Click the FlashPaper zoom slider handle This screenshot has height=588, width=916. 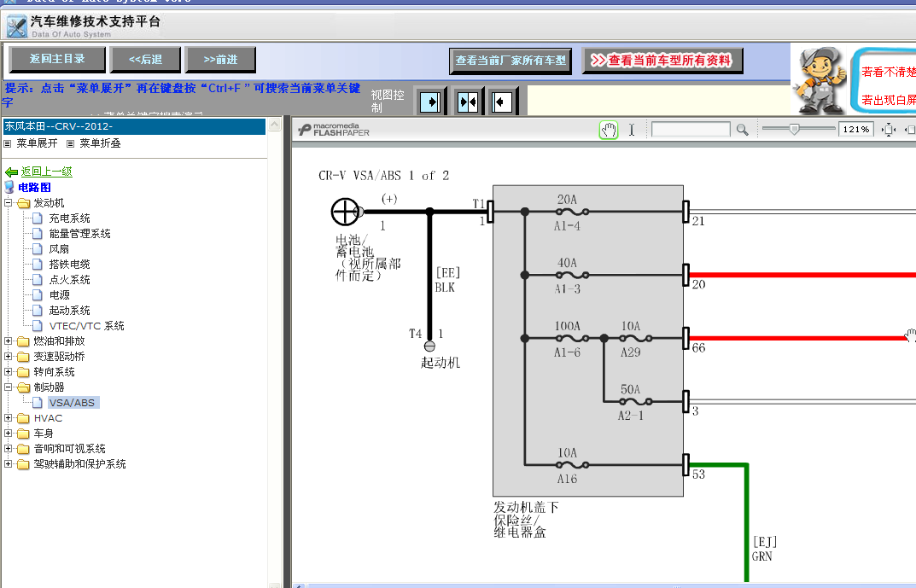(x=794, y=129)
